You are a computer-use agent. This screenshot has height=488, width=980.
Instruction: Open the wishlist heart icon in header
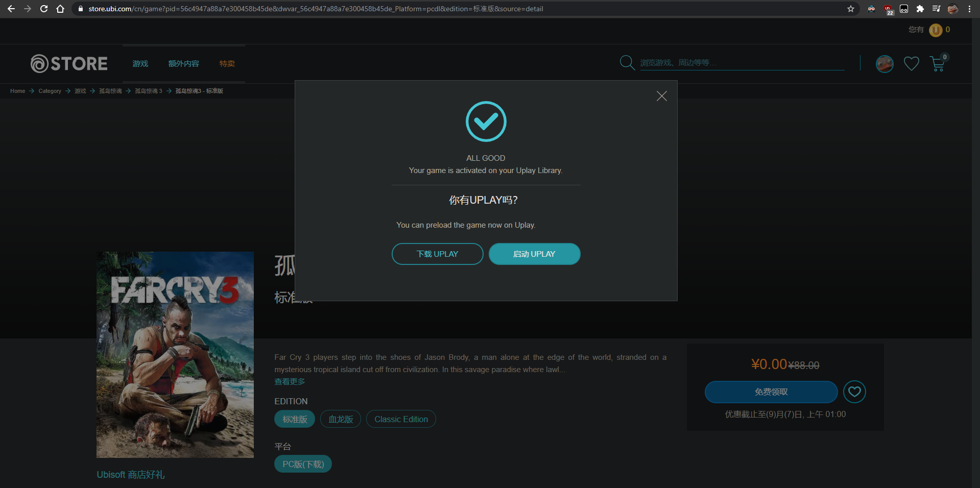[x=912, y=64]
